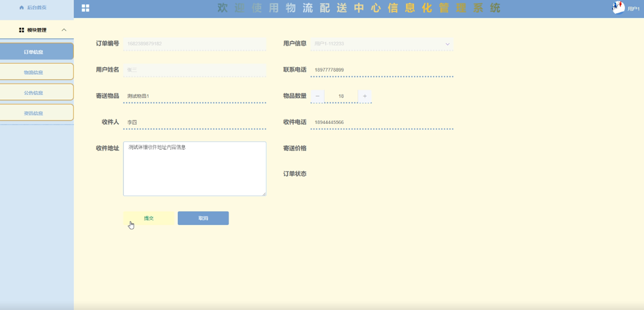Focus the 寄送物品 input field
Image resolution: width=644 pixels, height=310 pixels.
tap(195, 96)
